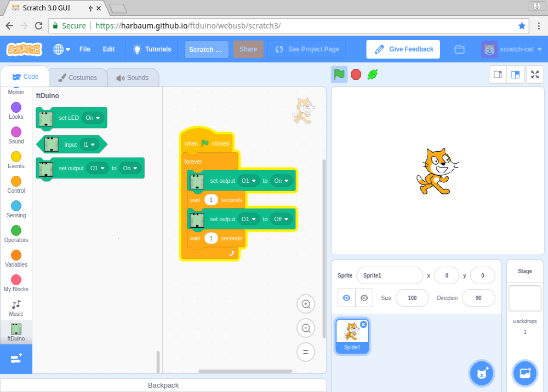Viewport: 548px width, 392px height.
Task: Show sprite using the eye icon
Action: 346,298
